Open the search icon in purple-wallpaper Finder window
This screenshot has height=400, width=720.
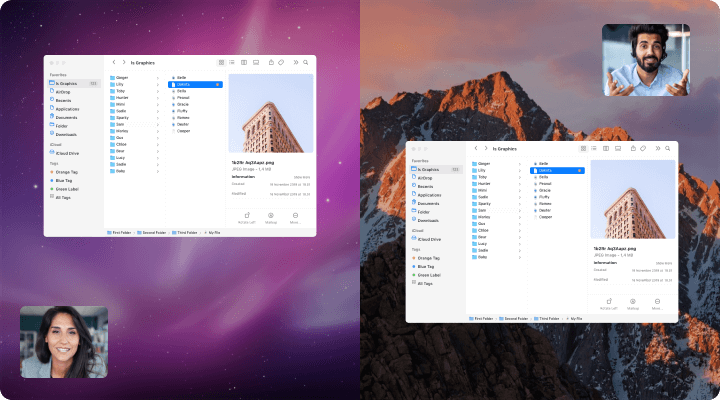coord(305,62)
